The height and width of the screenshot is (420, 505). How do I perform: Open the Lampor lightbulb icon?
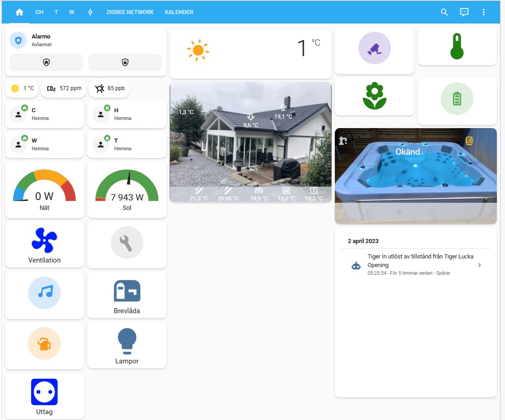pos(127,341)
